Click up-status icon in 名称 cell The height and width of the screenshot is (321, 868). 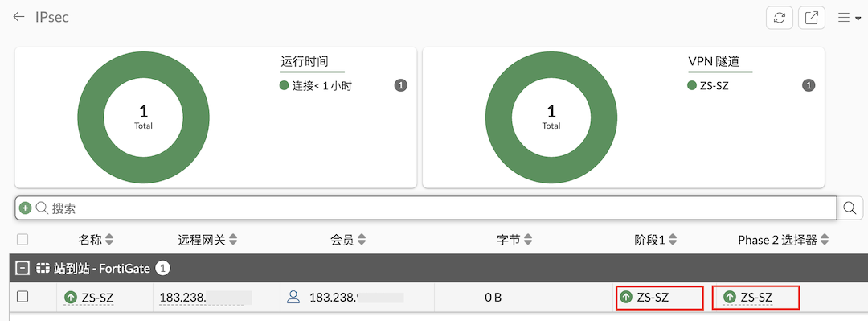[70, 297]
